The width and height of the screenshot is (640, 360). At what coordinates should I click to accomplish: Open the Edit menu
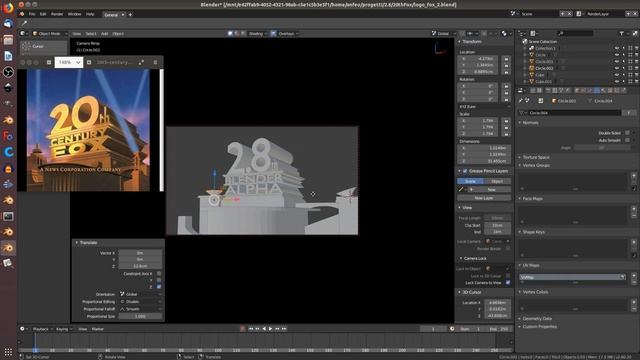point(43,14)
